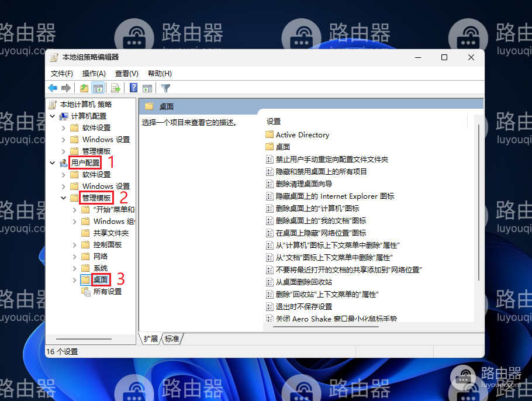Expand the 控制面板 tree folder
The image size is (532, 401).
75,245
